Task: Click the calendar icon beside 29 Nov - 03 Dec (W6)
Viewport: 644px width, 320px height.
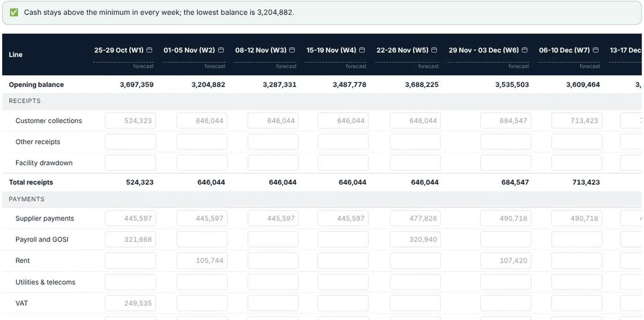Action: [x=524, y=50]
